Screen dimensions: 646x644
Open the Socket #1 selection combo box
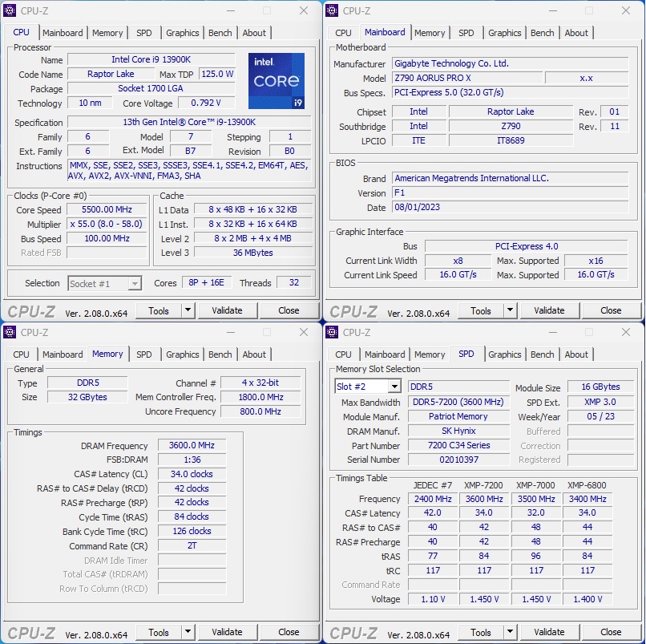click(x=105, y=284)
